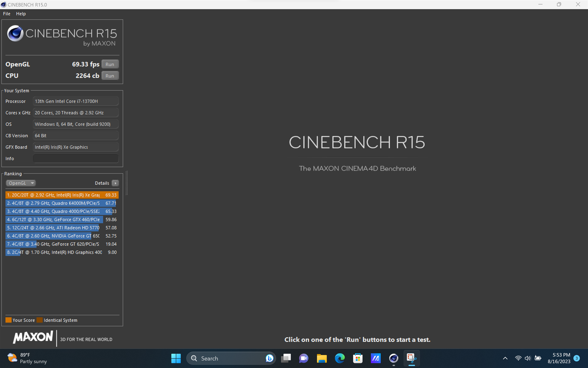
Task: Select ranking entry Intel HD Graphics 4000
Action: pyautogui.click(x=62, y=252)
